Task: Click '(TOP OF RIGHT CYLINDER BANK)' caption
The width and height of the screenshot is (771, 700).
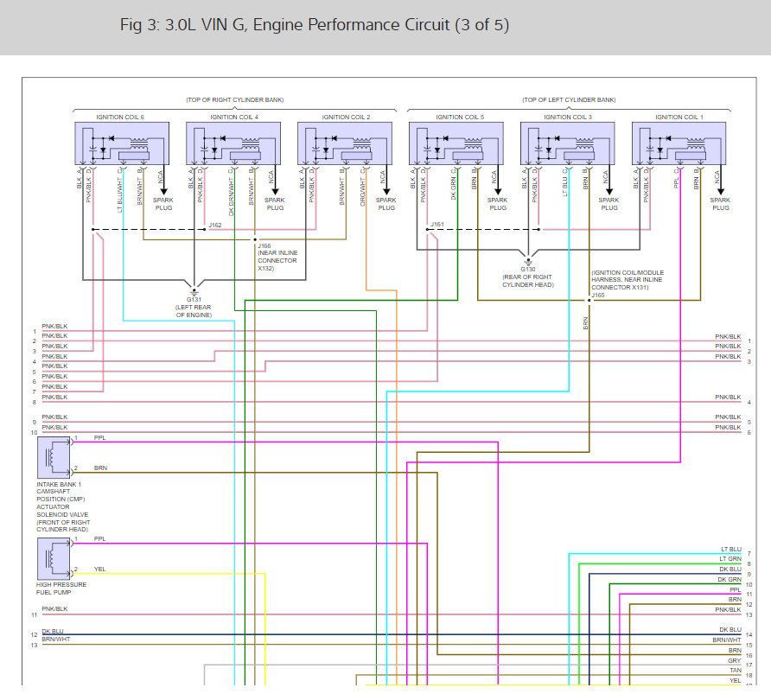Action: (x=234, y=99)
